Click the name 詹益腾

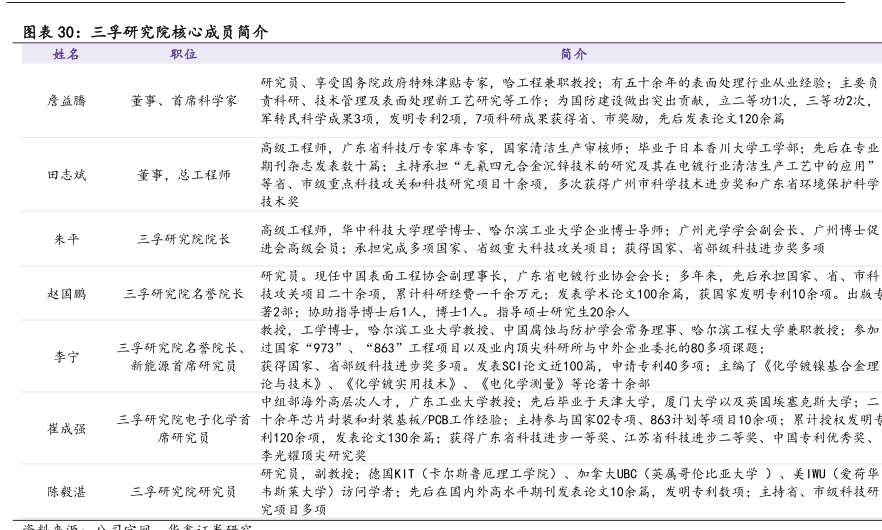coord(67,102)
